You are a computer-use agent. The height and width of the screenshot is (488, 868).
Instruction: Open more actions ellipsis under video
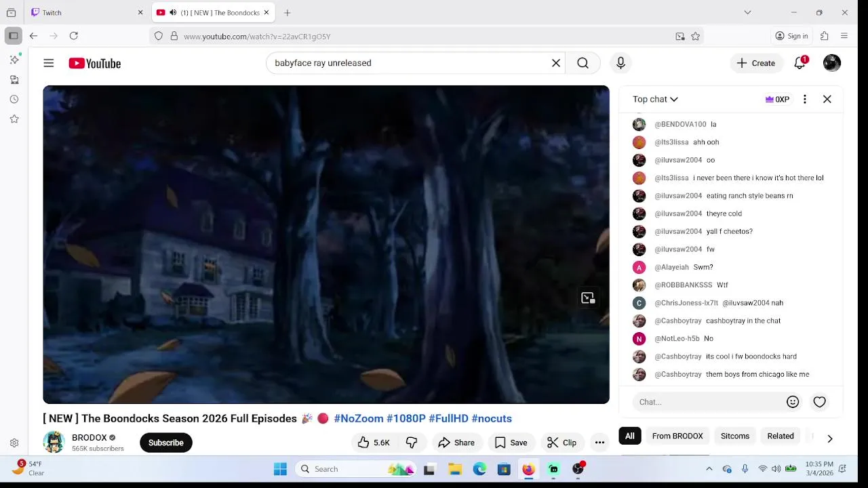click(599, 443)
